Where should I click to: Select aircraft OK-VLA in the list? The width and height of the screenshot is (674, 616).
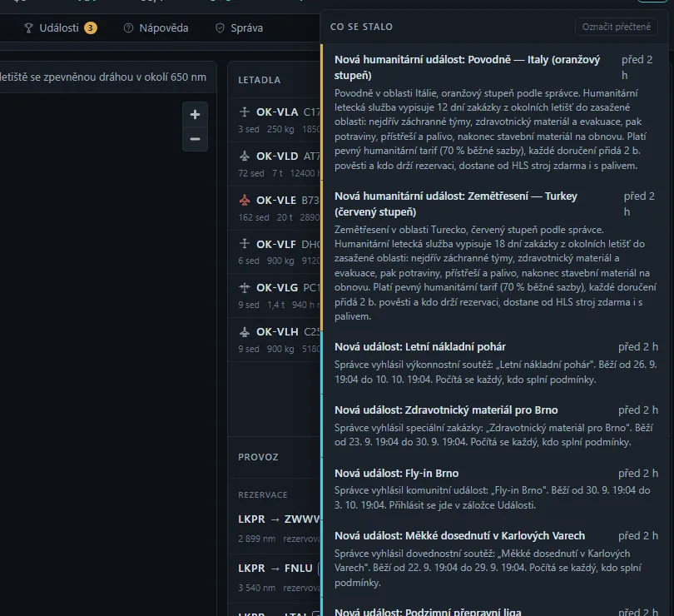coord(275,120)
